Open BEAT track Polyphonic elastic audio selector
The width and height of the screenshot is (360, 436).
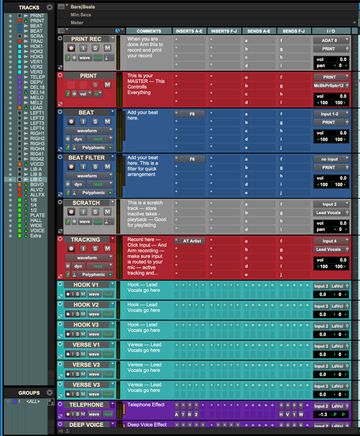[96, 147]
